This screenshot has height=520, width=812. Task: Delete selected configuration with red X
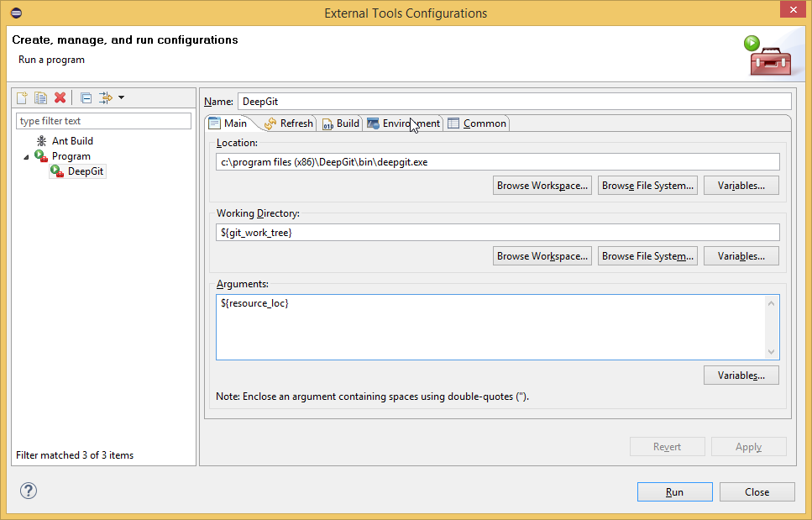click(x=60, y=98)
